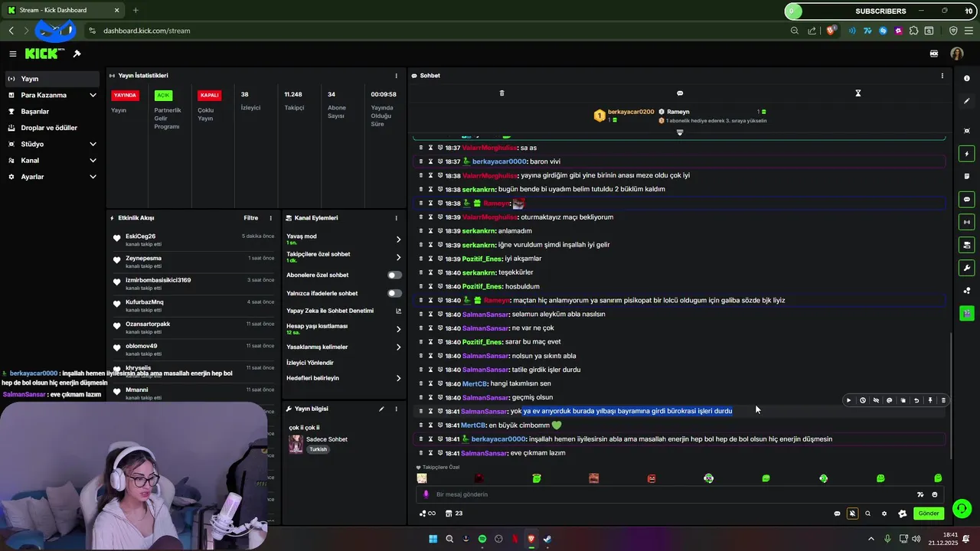Image resolution: width=980 pixels, height=551 pixels.
Task: Open chat settings gear icon
Action: tap(884, 514)
